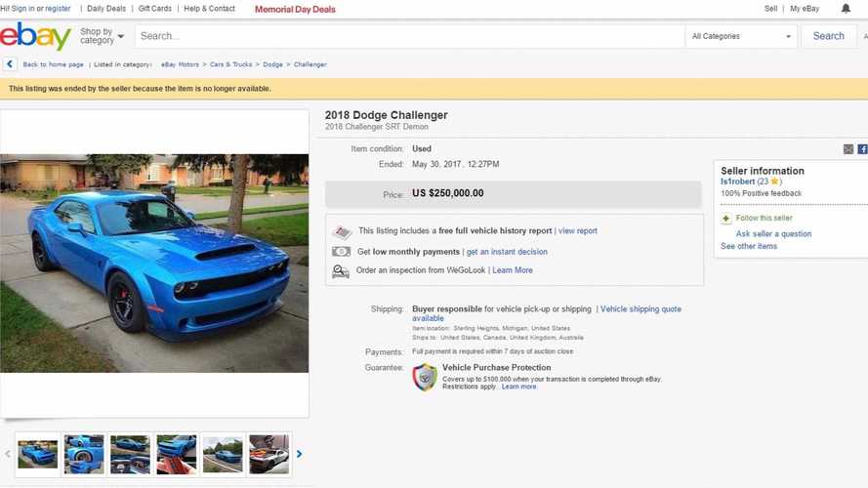Screen dimensions: 868x488
Task: Open the Shop by category dropdown
Action: pos(102,36)
